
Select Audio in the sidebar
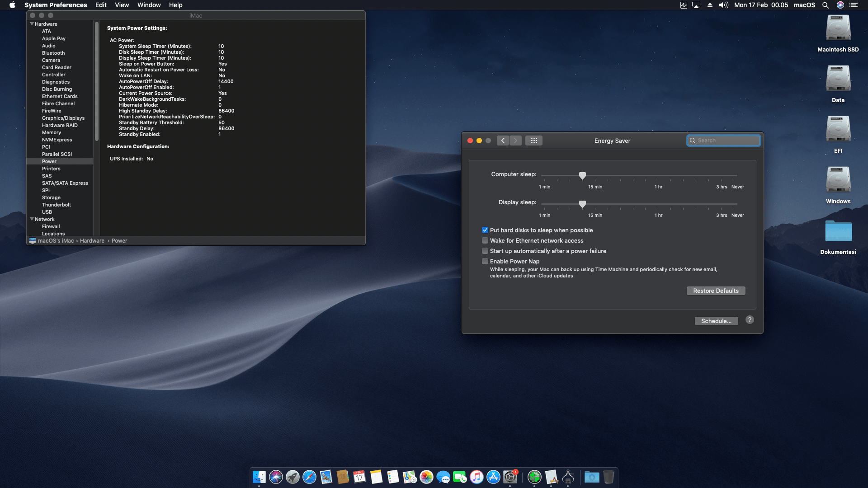(x=49, y=46)
